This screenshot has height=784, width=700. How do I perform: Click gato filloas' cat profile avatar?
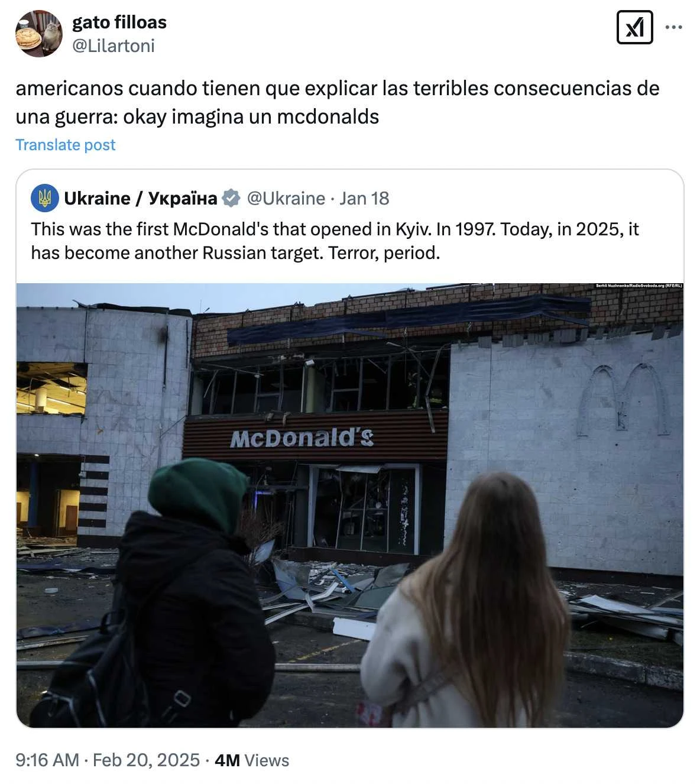coord(38,33)
